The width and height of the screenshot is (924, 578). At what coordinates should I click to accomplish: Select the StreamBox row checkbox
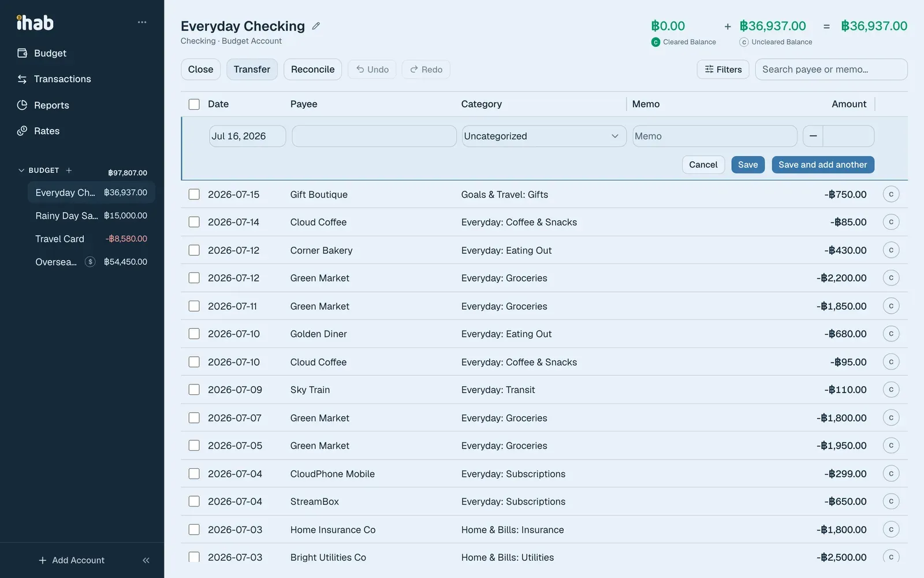pyautogui.click(x=194, y=501)
